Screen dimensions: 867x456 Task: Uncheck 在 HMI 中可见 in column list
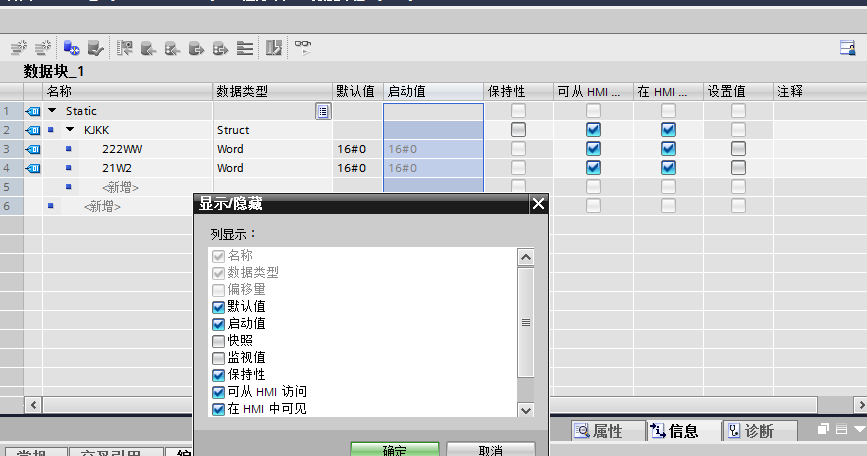pos(218,410)
